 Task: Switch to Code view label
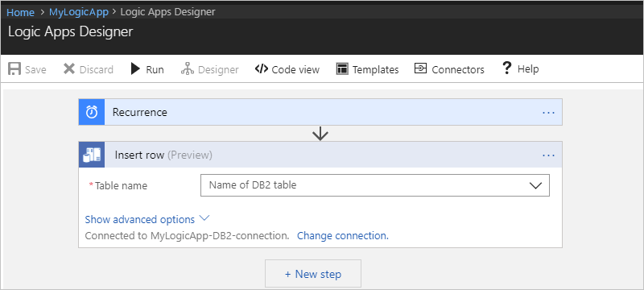click(295, 70)
